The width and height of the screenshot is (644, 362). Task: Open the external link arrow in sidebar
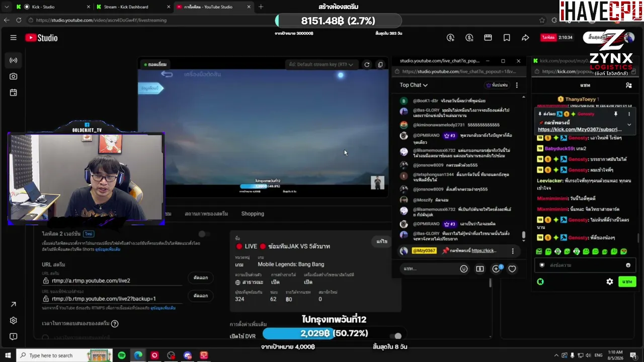pos(14,304)
